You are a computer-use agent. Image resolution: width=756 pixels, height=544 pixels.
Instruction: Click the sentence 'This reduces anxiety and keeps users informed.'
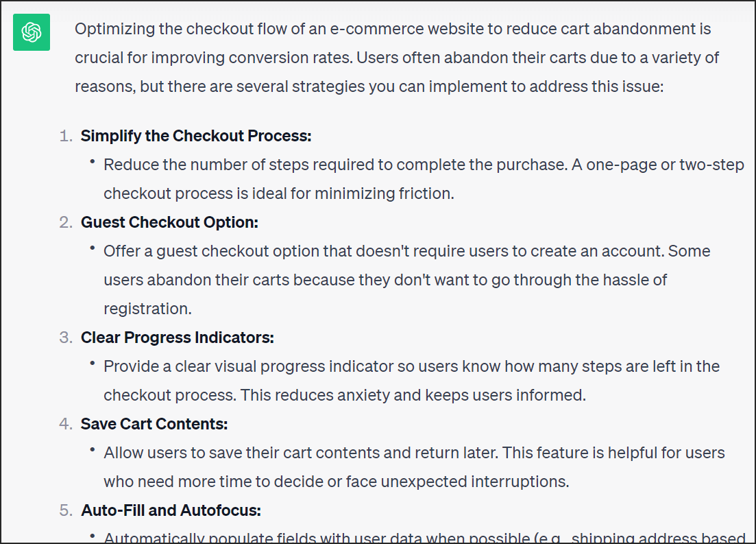pyautogui.click(x=413, y=395)
